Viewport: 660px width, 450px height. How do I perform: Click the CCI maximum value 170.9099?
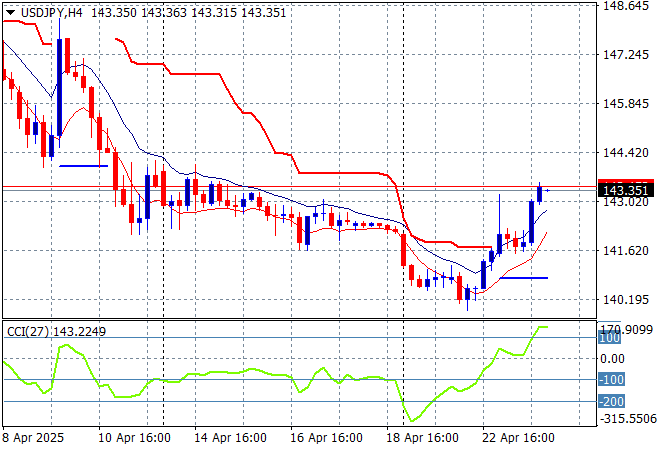click(626, 329)
